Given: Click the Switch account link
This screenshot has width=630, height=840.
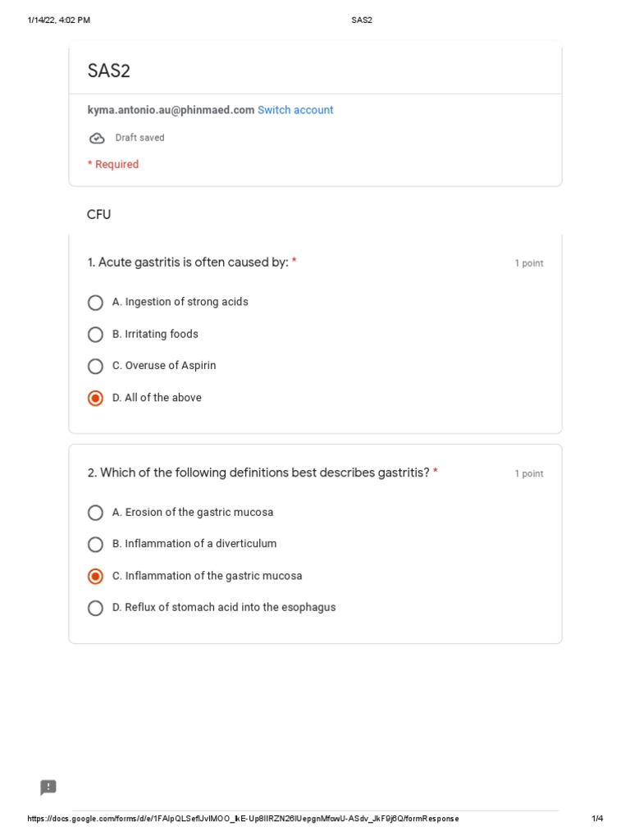Looking at the screenshot, I should coord(295,110).
